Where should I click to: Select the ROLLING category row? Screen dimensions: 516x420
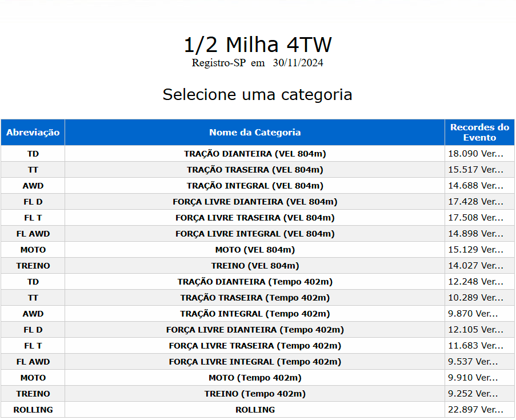[254, 409]
